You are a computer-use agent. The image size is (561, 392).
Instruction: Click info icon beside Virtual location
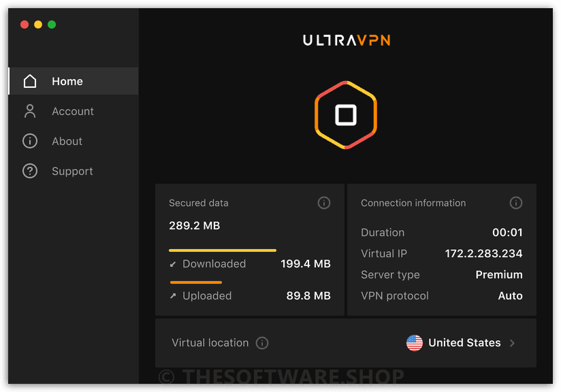[262, 343]
